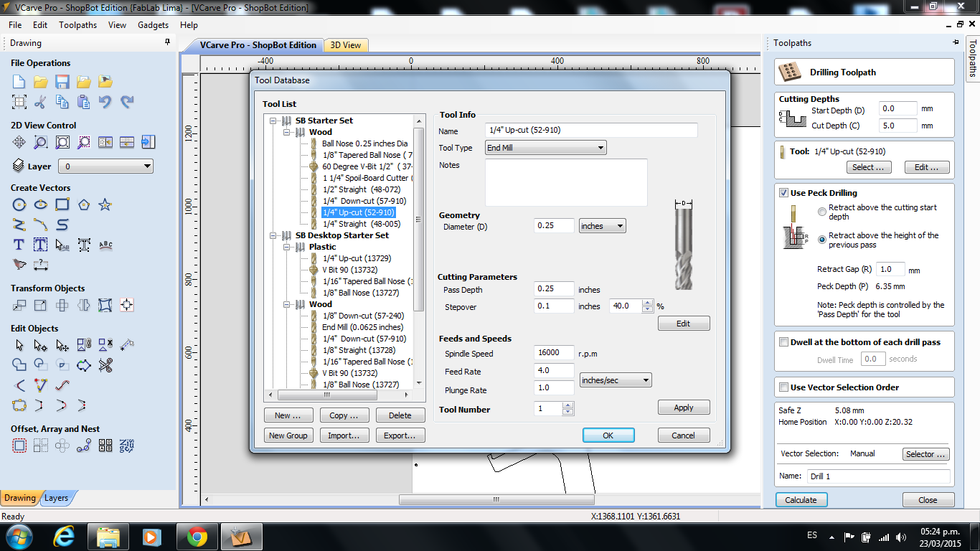Viewport: 980px width, 551px height.
Task: Select Retract above the cutting start depth
Action: [x=822, y=212]
